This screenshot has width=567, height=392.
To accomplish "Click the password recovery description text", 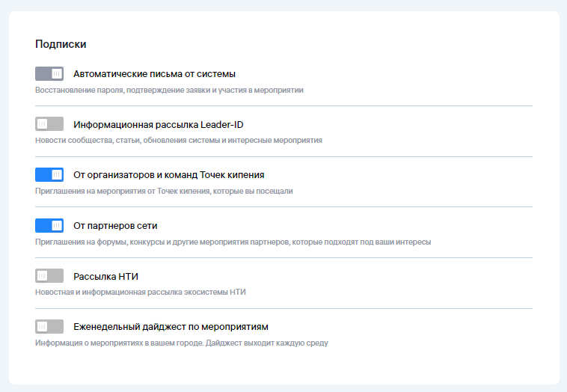I will [x=169, y=90].
